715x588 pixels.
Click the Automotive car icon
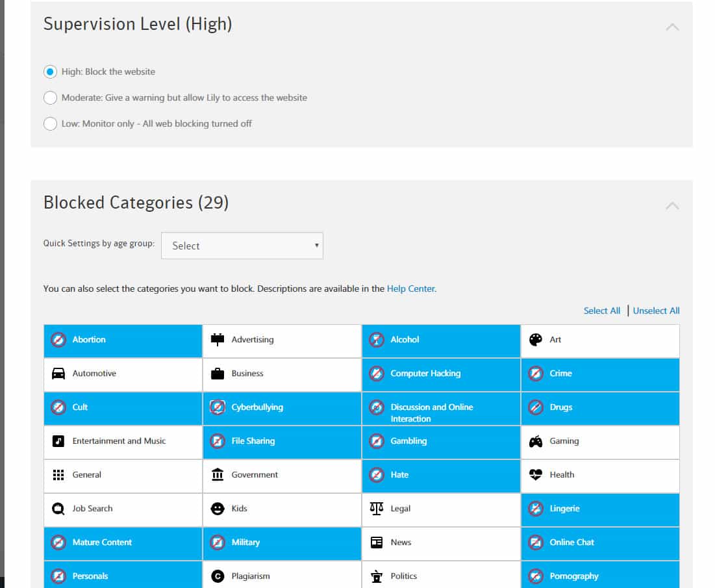58,373
